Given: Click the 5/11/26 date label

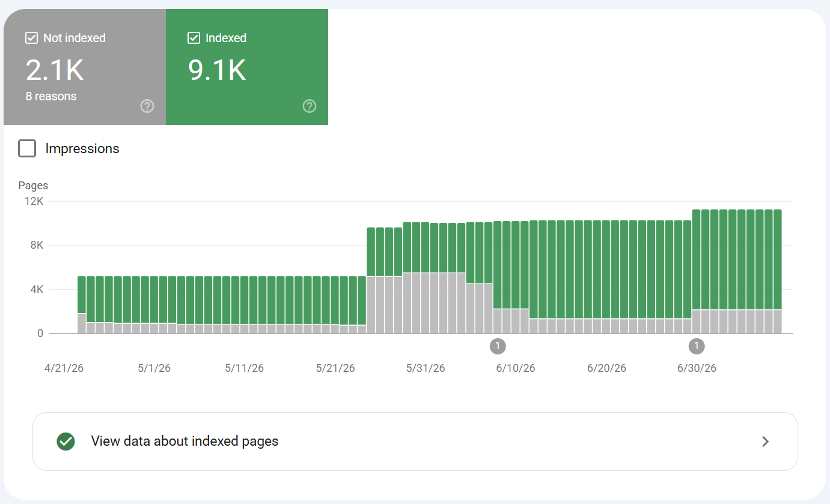Looking at the screenshot, I should click(x=245, y=368).
